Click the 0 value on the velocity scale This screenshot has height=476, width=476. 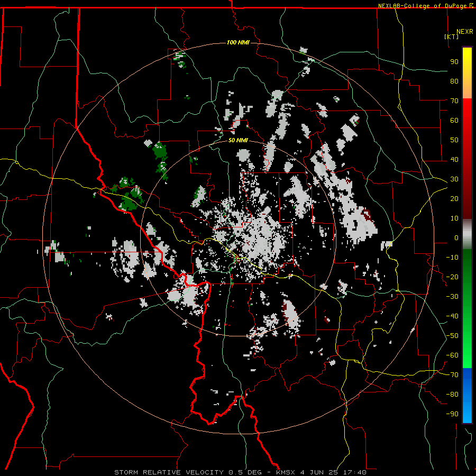pyautogui.click(x=456, y=237)
